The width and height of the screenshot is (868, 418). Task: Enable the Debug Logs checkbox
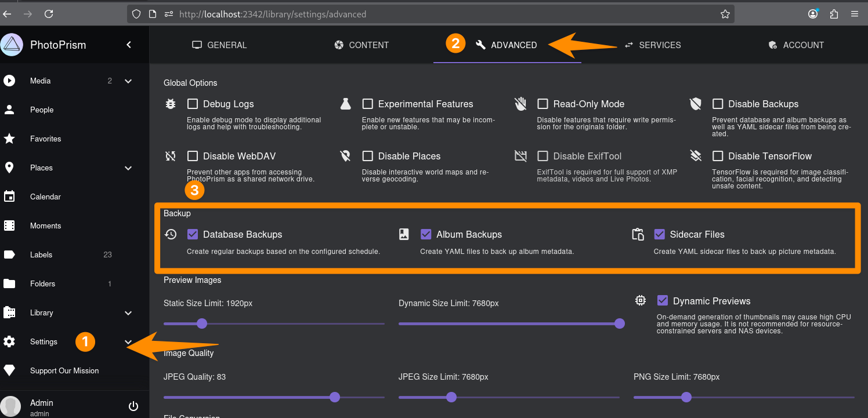point(193,104)
